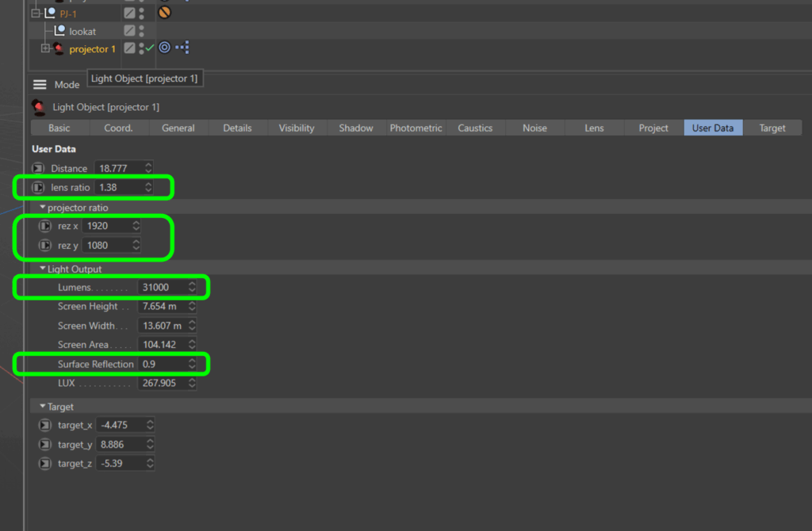
Task: Collapse the Light Output section
Action: (43, 269)
